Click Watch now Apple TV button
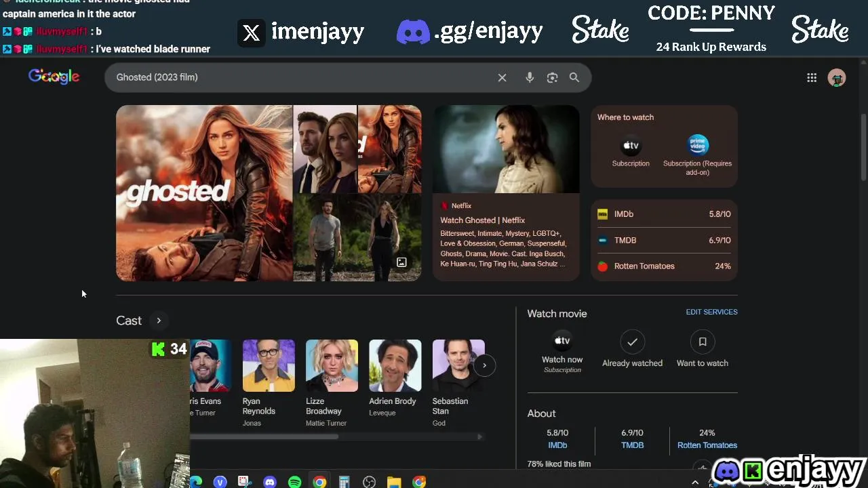Screen dimensions: 868x488 tap(562, 352)
